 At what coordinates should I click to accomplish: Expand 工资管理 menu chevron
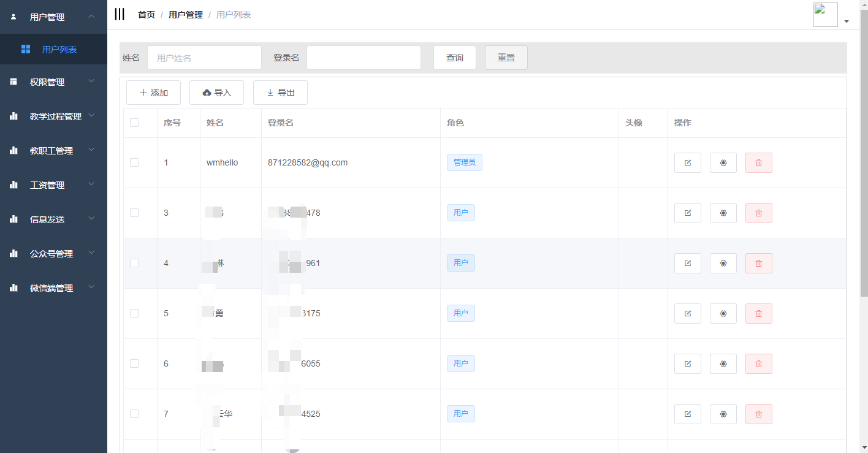(91, 184)
